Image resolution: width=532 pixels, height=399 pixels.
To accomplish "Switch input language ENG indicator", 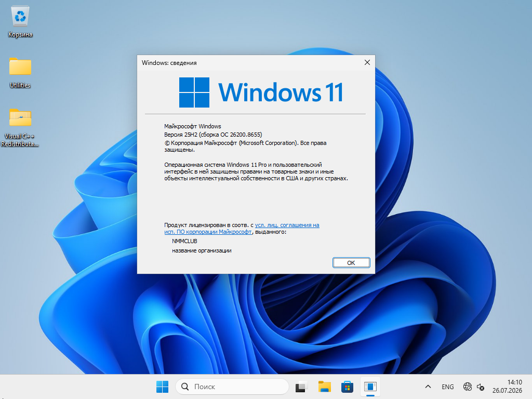I will coord(447,387).
